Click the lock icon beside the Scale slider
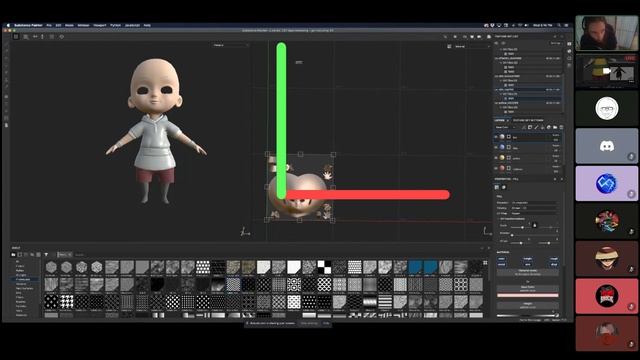The height and width of the screenshot is (360, 640). point(535,225)
